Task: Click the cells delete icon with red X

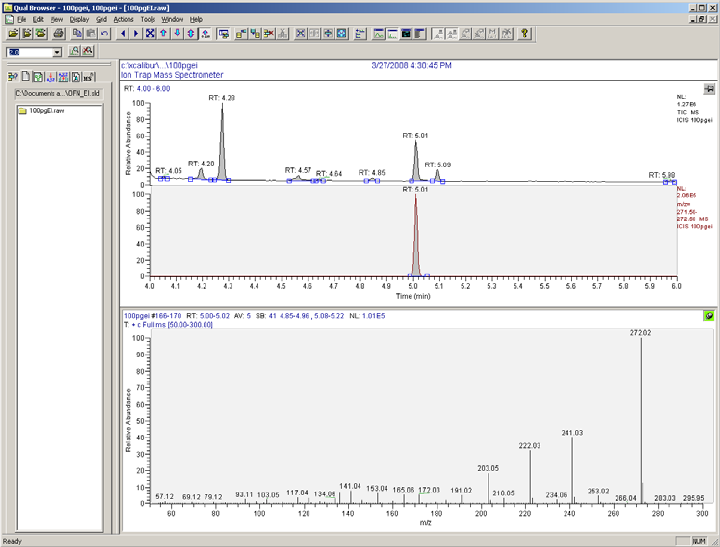Action: [x=269, y=34]
